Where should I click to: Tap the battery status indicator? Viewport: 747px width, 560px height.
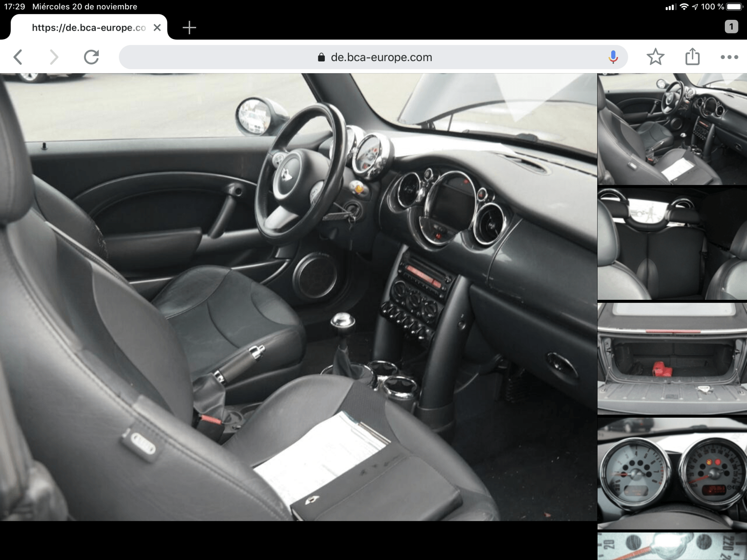tap(734, 7)
